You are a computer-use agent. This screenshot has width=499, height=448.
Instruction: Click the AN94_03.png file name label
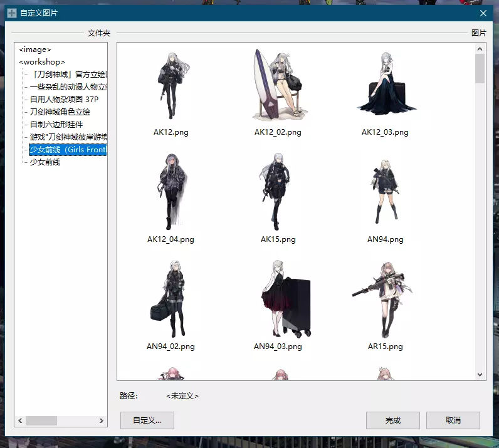click(278, 346)
